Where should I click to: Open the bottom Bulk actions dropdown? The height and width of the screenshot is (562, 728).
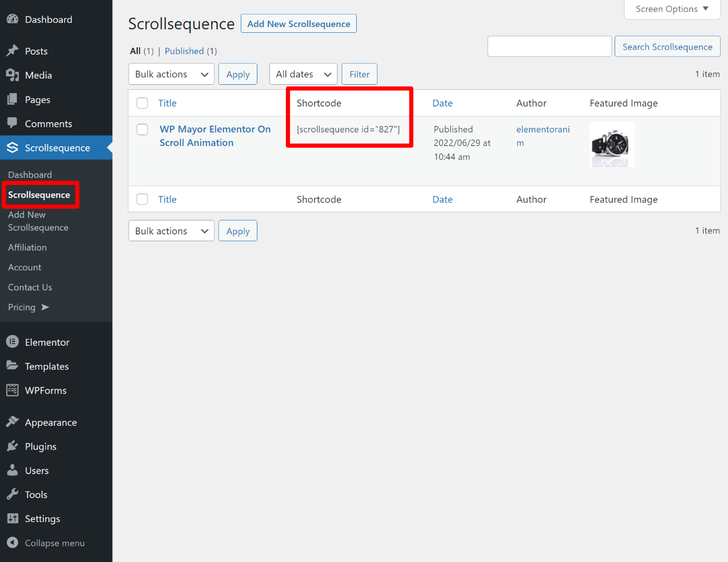pos(171,231)
